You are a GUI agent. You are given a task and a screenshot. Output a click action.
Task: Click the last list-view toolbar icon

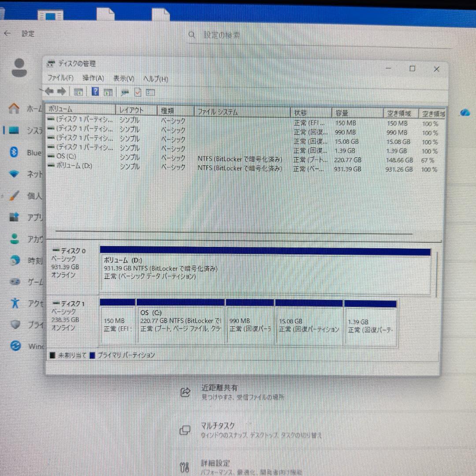[150, 93]
